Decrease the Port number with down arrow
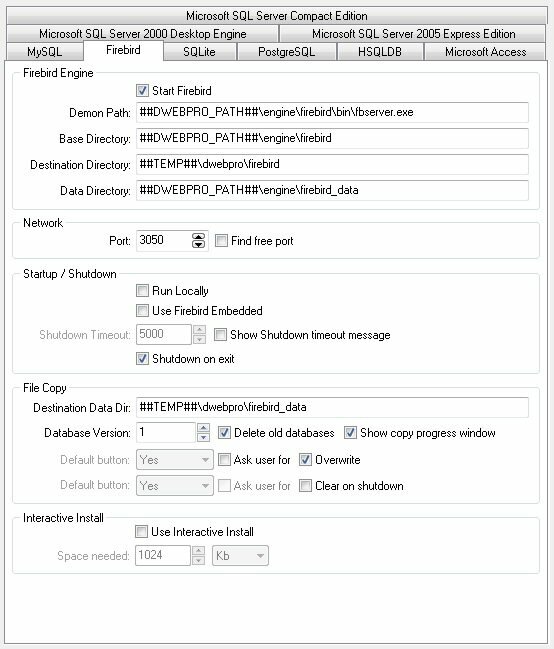Screen dimensions: 554x649 tap(198, 244)
